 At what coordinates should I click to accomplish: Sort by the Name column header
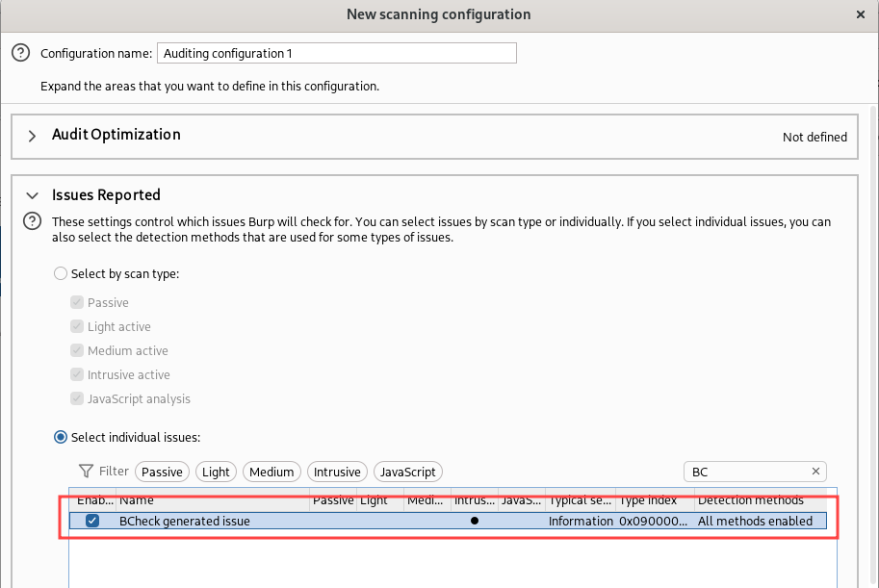(212, 500)
